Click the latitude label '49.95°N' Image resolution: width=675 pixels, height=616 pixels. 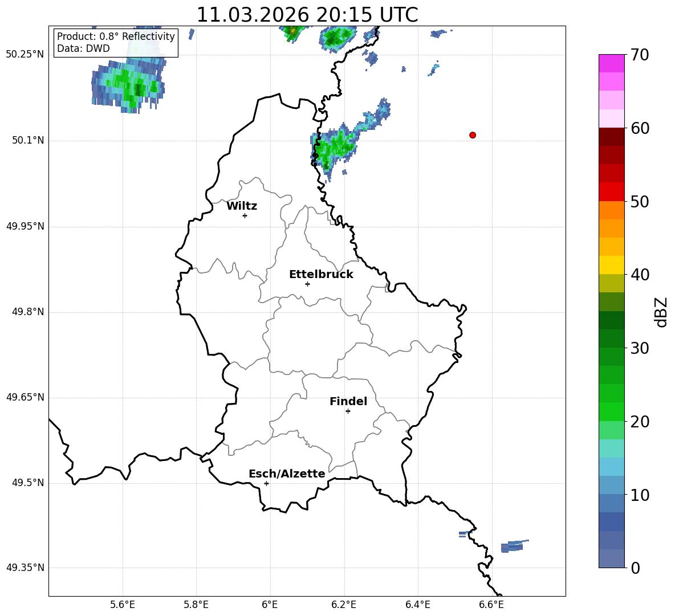point(25,226)
